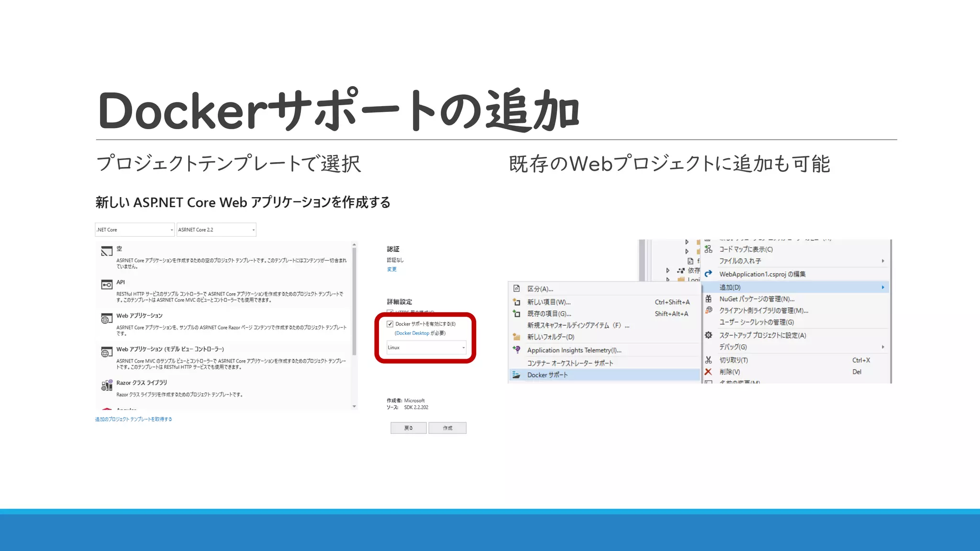Screen dimensions: 980x551
Task: Choose Application Insights Telemetry(I)... menu entry
Action: click(604, 350)
